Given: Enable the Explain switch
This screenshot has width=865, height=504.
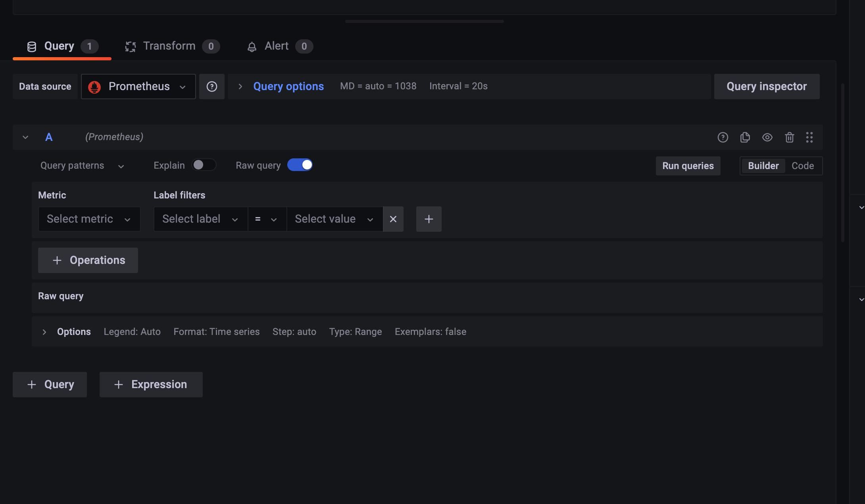Looking at the screenshot, I should tap(204, 165).
